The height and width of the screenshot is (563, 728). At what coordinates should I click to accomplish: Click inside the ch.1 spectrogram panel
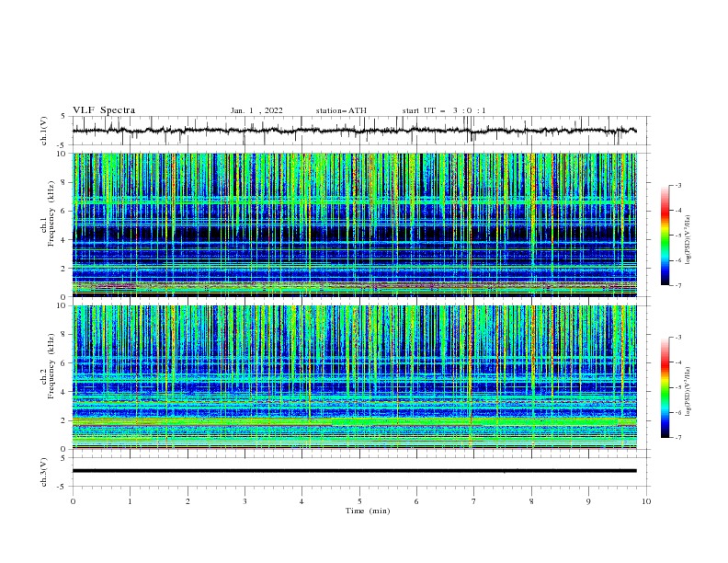355,224
